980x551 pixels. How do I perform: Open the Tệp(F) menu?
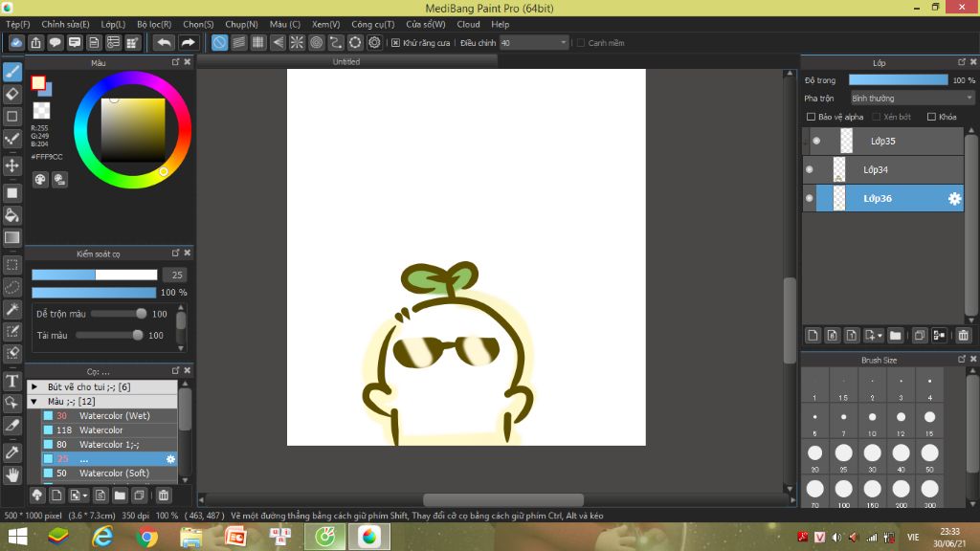pyautogui.click(x=17, y=24)
